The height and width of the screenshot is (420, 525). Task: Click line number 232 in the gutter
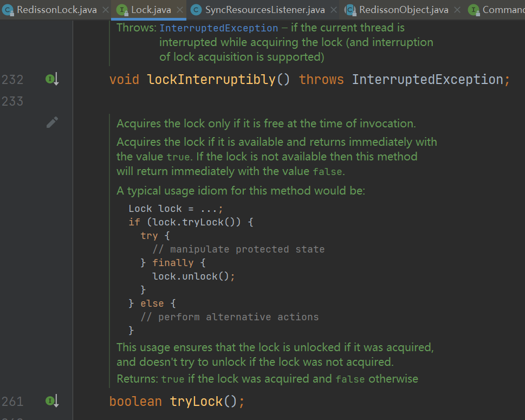[x=12, y=80]
